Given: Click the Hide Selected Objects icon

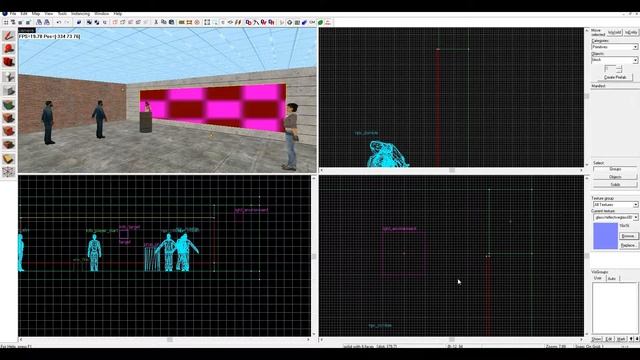Looking at the screenshot, I should 115,22.
